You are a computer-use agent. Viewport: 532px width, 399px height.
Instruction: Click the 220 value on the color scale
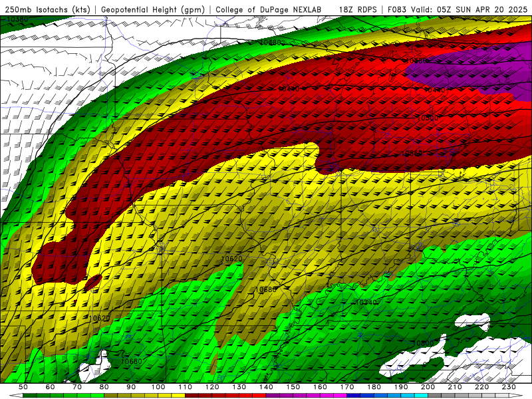point(481,387)
